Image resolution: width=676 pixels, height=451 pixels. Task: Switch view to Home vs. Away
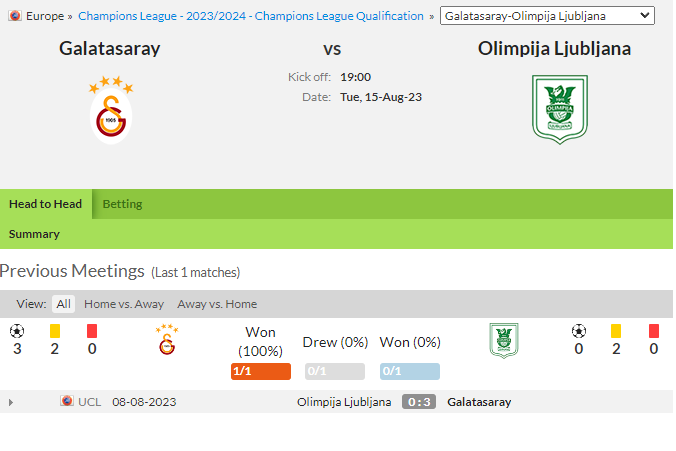point(124,304)
